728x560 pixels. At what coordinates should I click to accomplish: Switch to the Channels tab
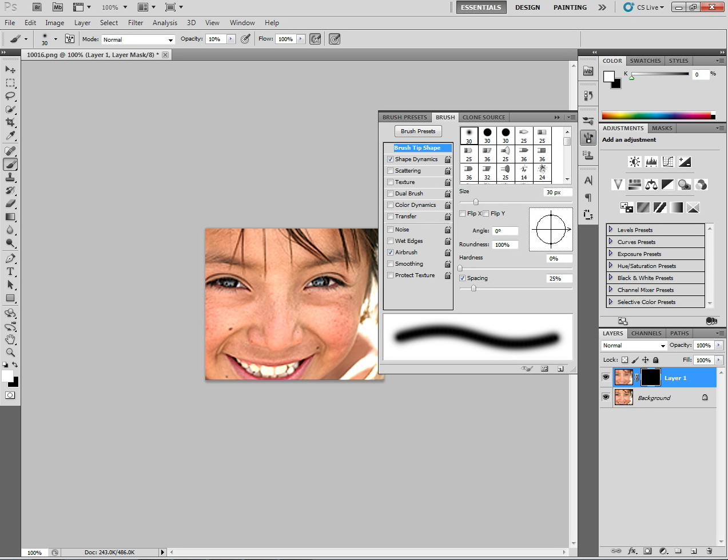pos(646,333)
